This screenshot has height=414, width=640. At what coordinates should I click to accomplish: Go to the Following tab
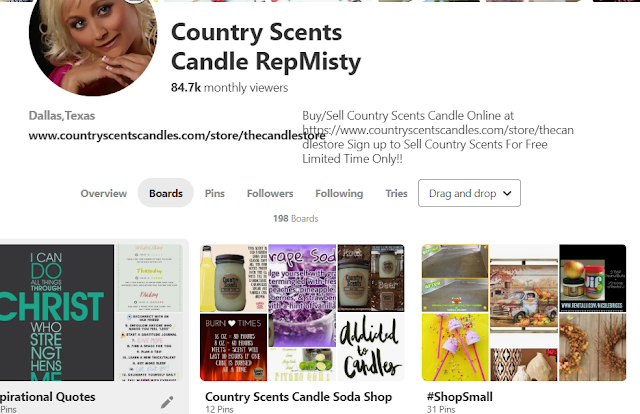339,193
